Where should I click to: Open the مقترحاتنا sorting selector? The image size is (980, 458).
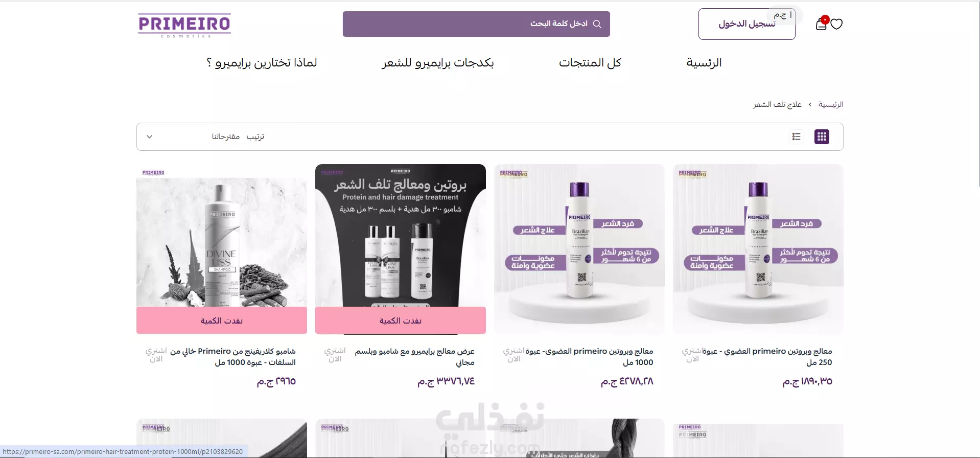[x=226, y=136]
